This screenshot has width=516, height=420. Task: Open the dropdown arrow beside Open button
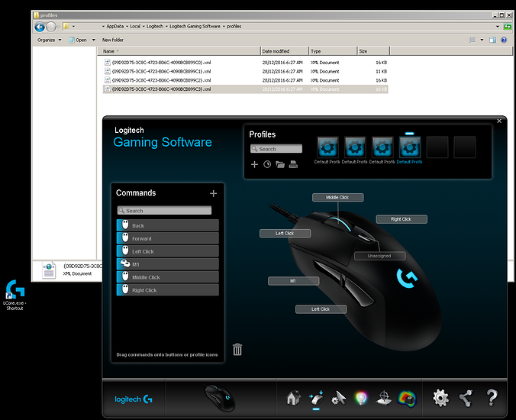coord(94,40)
